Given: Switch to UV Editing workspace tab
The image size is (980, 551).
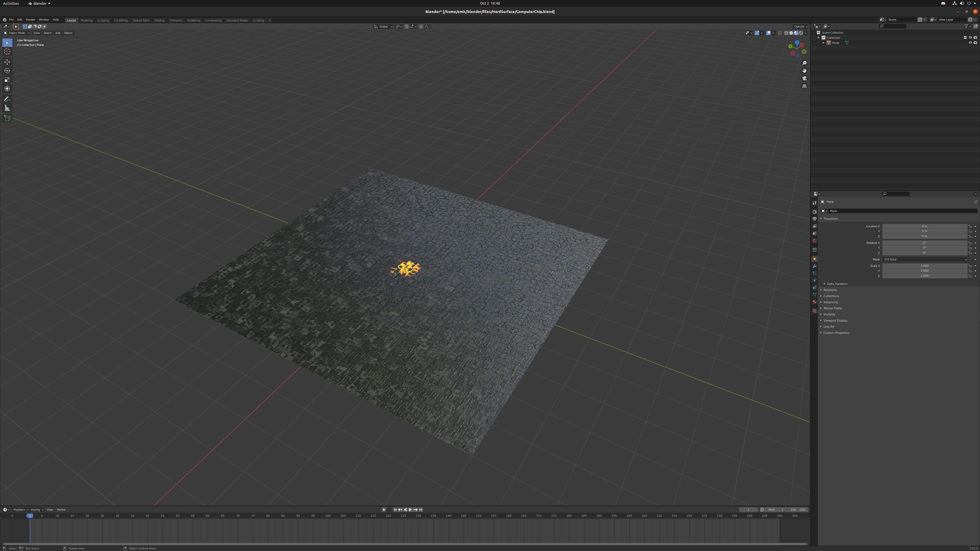Looking at the screenshot, I should click(x=121, y=20).
